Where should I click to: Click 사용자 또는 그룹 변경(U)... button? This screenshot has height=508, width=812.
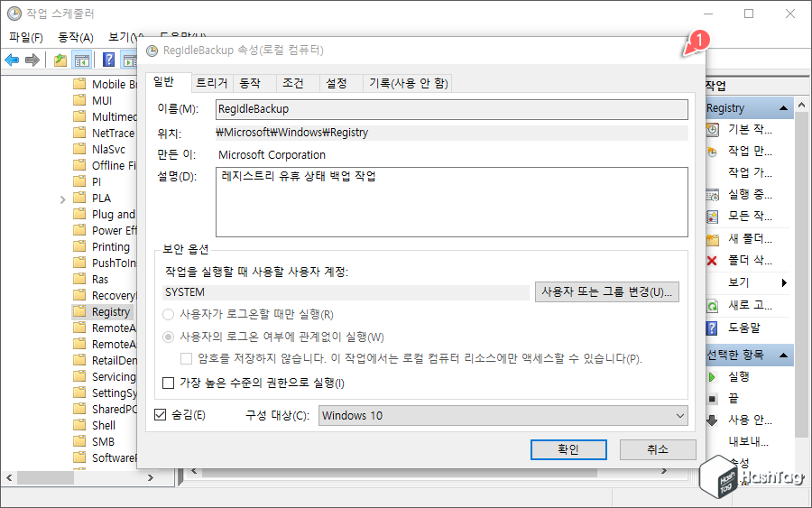(607, 292)
